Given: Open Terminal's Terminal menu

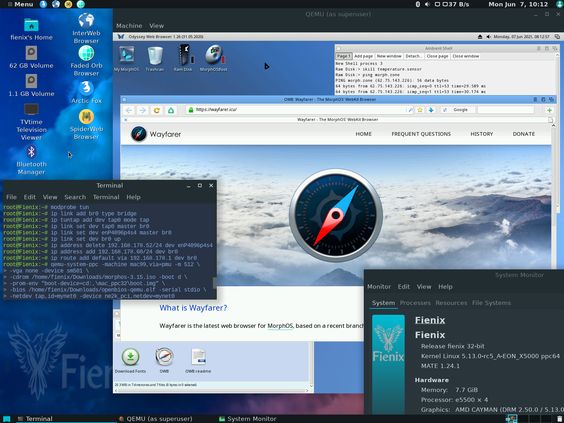Looking at the screenshot, I should click(x=106, y=197).
